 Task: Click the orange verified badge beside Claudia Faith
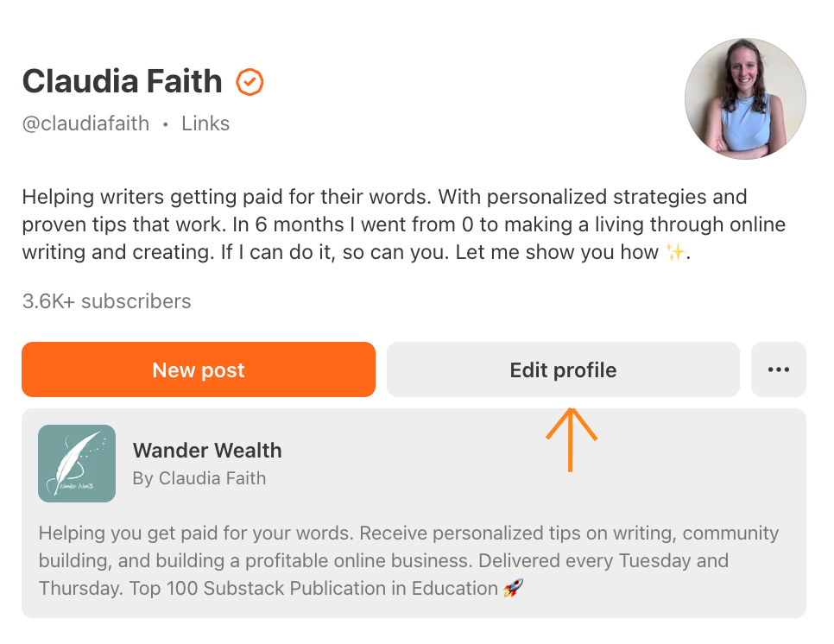[x=249, y=82]
